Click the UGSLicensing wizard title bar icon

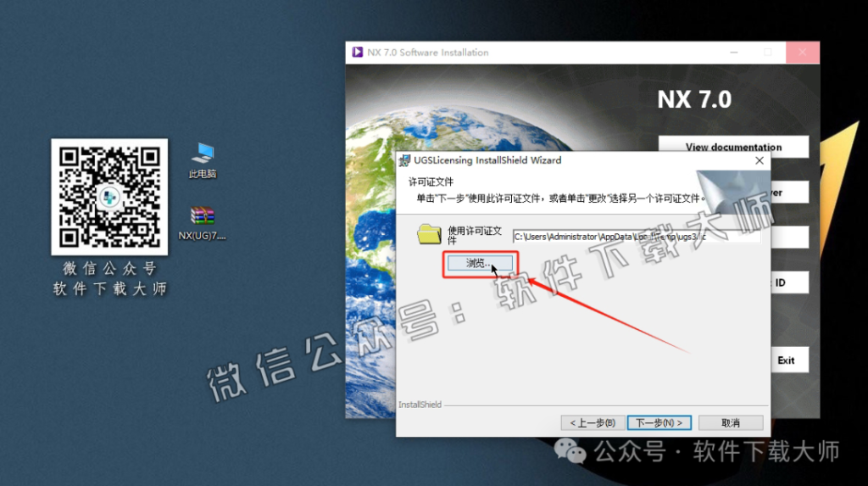404,160
